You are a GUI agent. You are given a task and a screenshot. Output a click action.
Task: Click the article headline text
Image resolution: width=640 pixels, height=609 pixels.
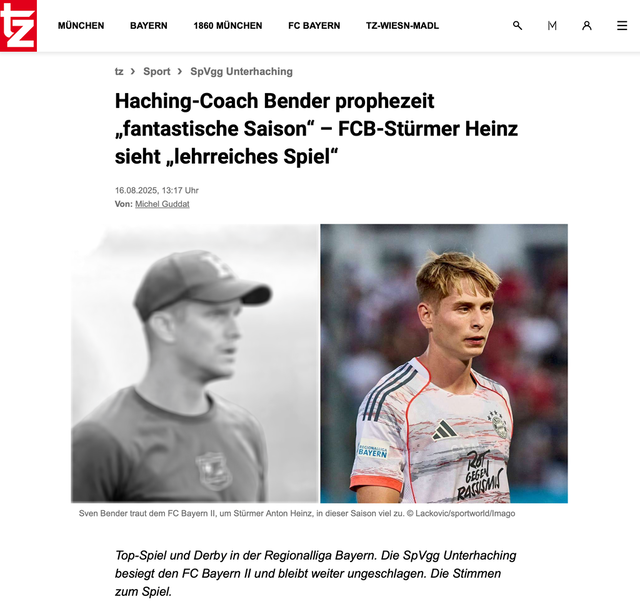tap(316, 129)
